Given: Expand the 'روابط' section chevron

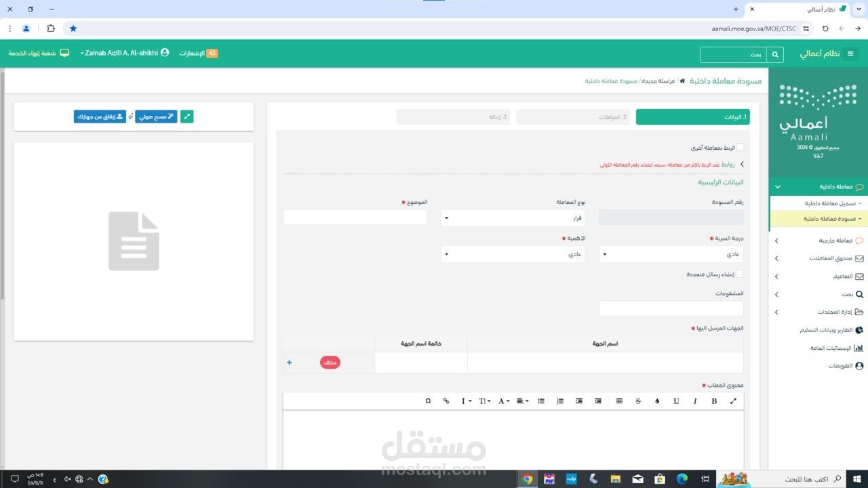Looking at the screenshot, I should click(x=741, y=165).
